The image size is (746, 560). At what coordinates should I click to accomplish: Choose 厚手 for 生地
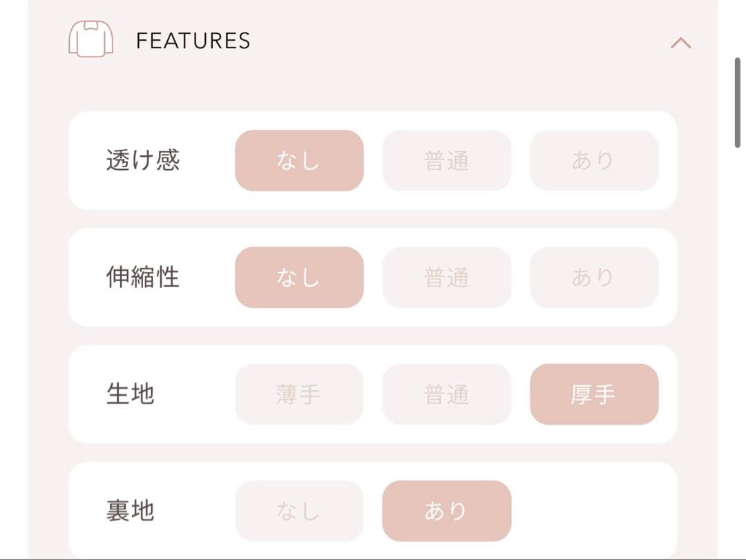point(594,394)
